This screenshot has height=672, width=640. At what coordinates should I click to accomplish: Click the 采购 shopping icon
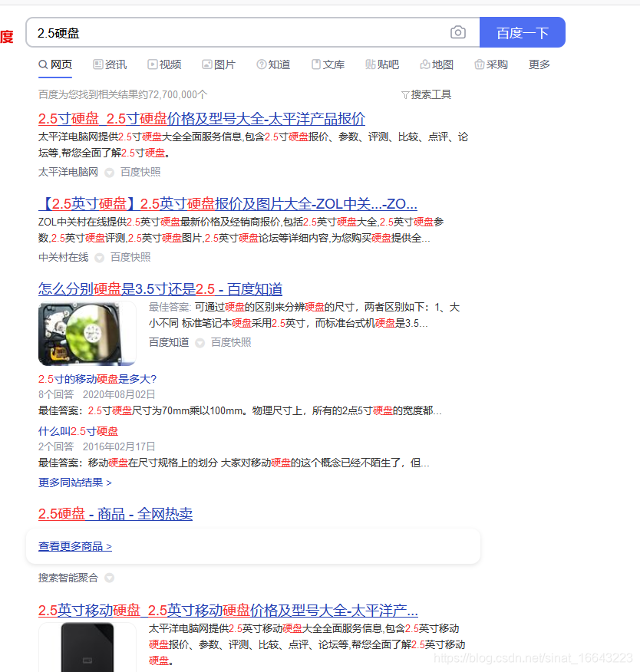[480, 64]
